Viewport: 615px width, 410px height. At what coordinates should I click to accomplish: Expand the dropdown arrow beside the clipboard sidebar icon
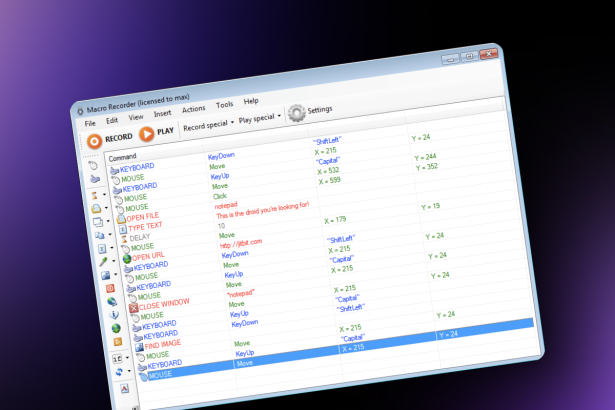[110, 234]
